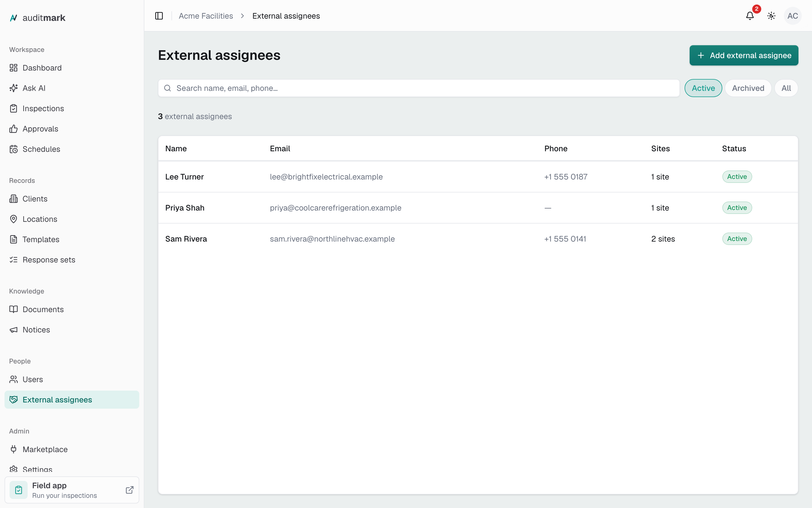Screen dimensions: 812x508
Task: Go to External assignees in sidebar
Action: [72, 400]
